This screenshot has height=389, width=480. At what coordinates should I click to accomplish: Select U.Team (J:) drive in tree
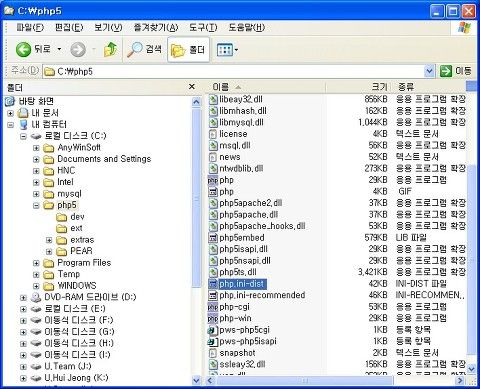tap(68, 366)
